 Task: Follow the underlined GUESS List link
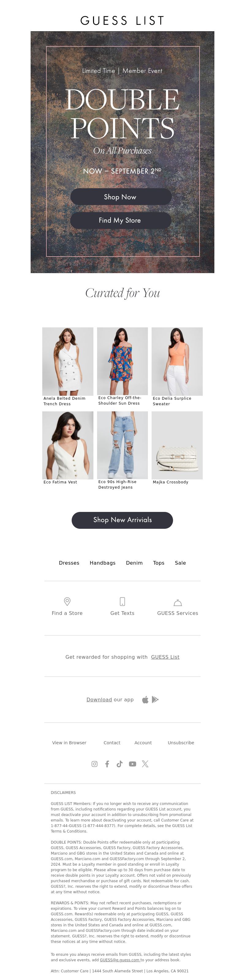point(165,657)
